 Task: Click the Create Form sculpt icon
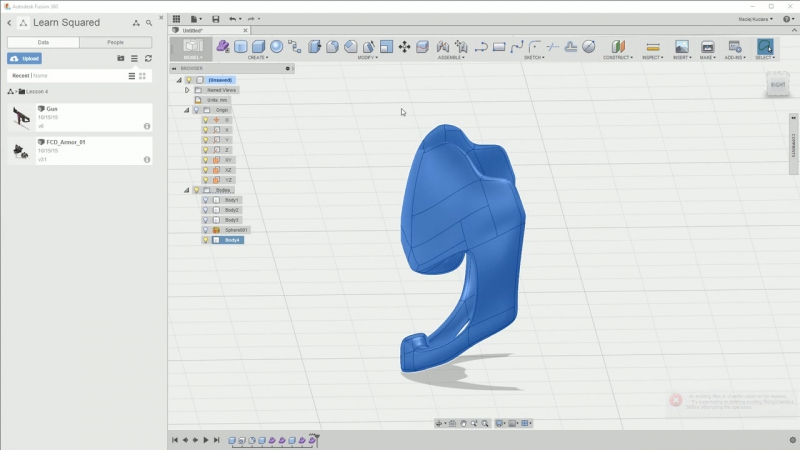(x=223, y=46)
